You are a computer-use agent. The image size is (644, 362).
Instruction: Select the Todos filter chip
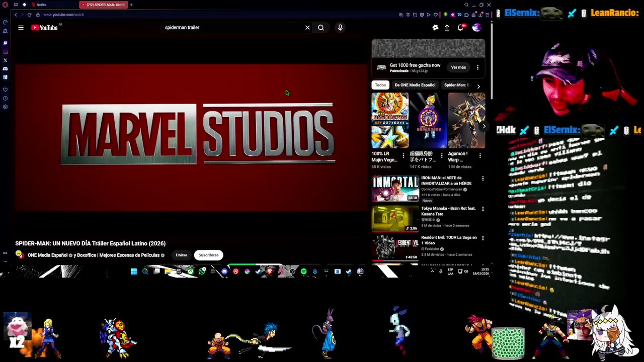click(x=380, y=85)
